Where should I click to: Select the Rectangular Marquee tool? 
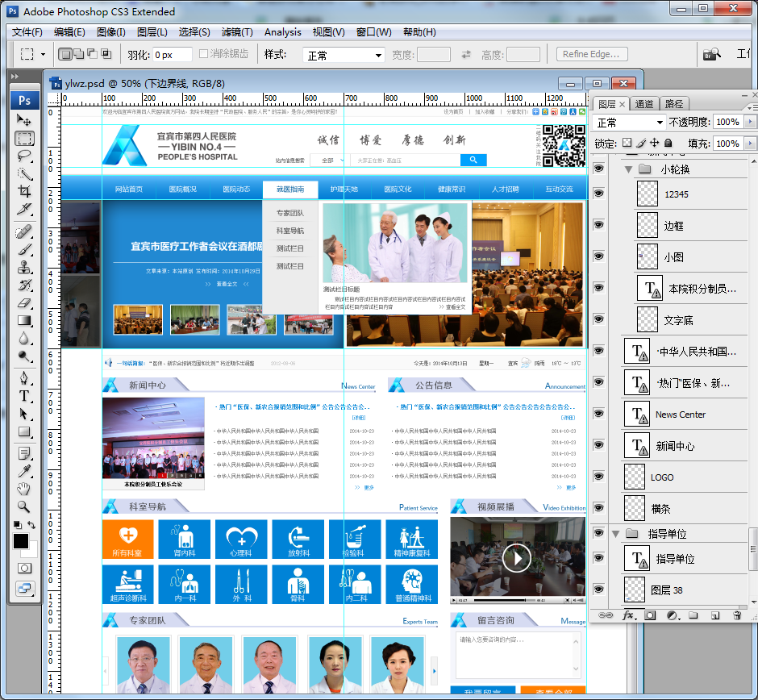[24, 139]
